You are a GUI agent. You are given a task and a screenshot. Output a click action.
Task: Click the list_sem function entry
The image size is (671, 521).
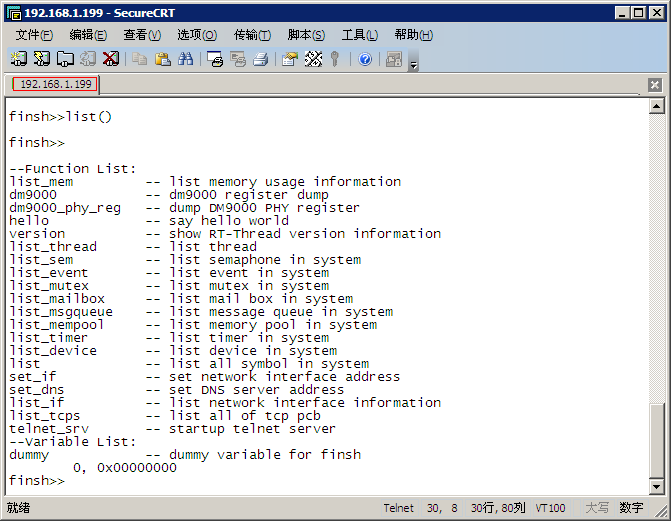click(41, 260)
